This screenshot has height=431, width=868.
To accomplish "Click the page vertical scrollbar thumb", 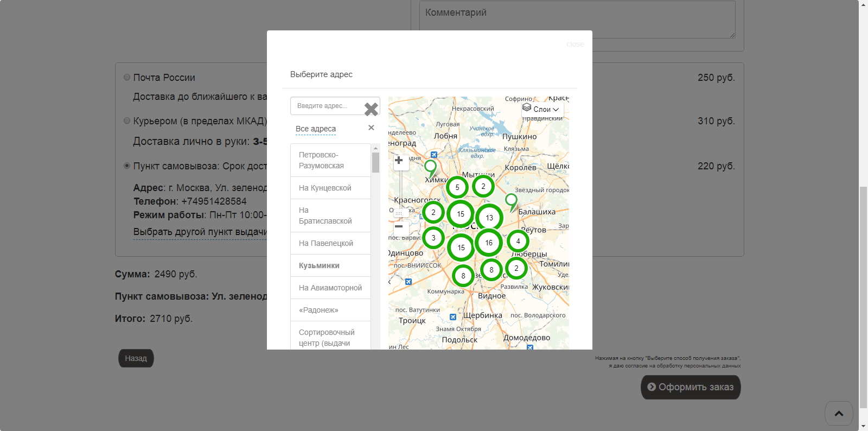I will coord(863,297).
